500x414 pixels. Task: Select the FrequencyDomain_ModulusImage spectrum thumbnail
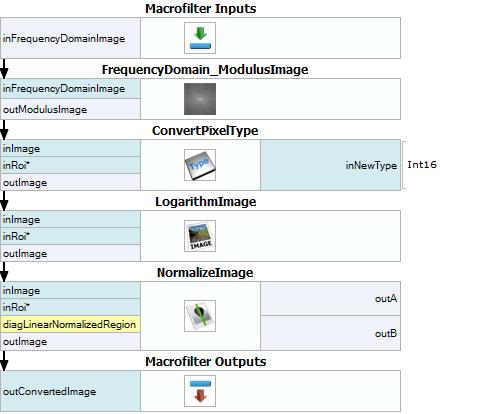[x=200, y=99]
